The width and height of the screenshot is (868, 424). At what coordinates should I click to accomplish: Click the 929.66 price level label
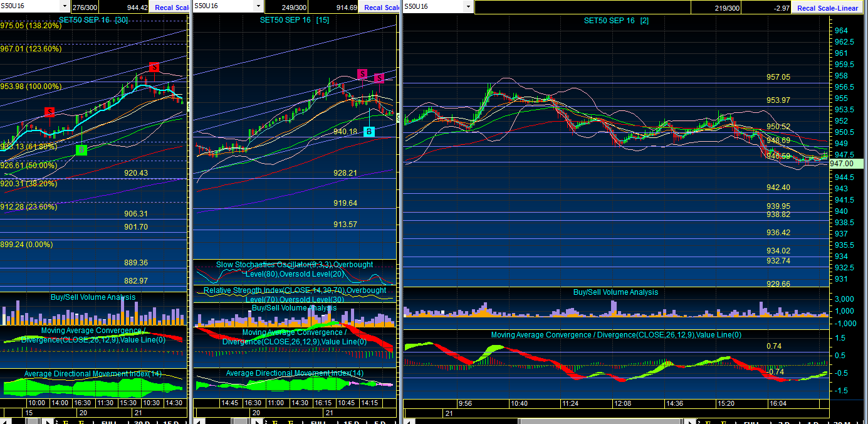coord(778,284)
